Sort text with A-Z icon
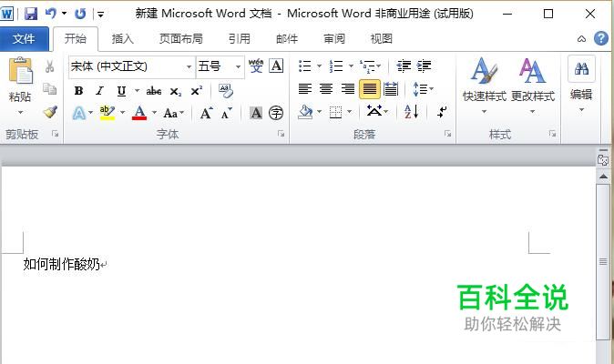The height and width of the screenshot is (364, 614). [412, 112]
